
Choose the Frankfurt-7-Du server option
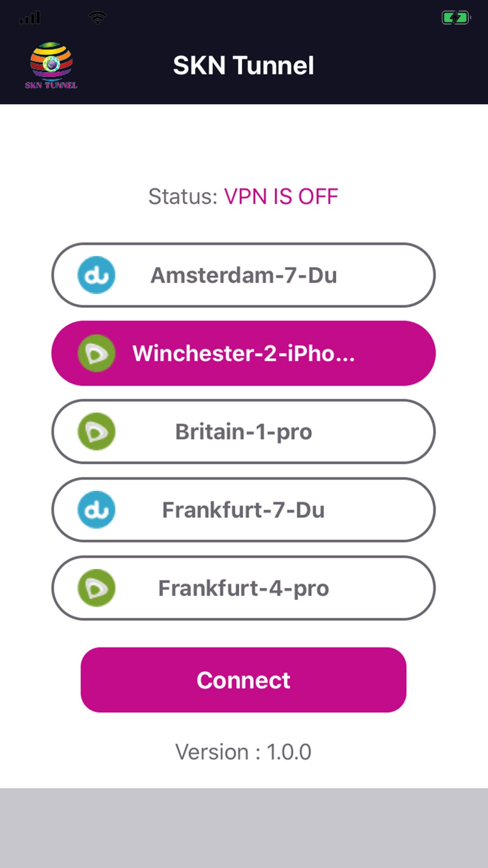[x=244, y=510]
